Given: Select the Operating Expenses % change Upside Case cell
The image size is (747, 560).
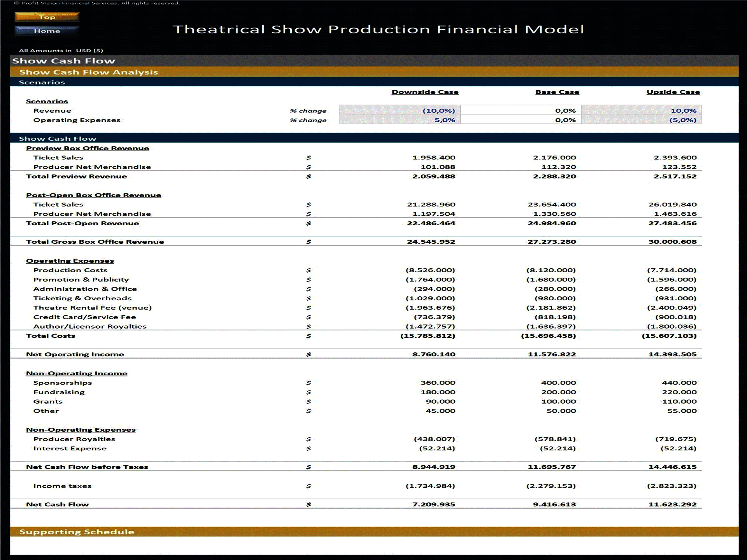Looking at the screenshot, I should coord(642,120).
